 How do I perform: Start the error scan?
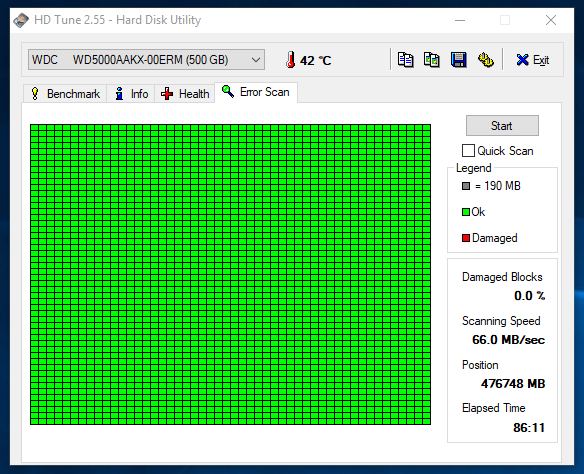502,125
